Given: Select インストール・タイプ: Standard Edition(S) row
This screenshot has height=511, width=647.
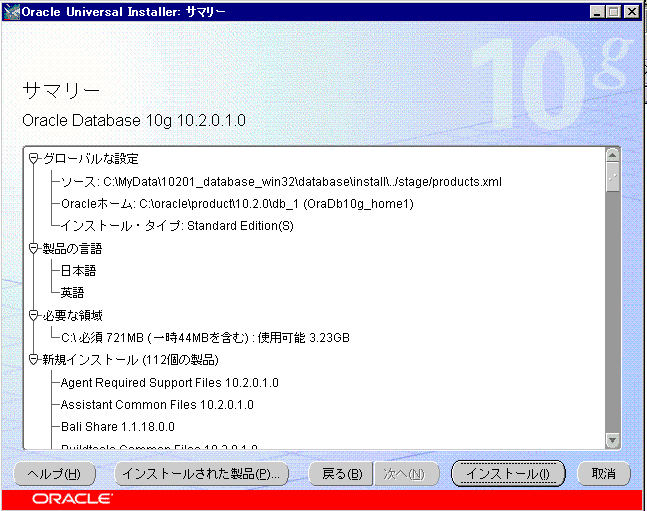Looking at the screenshot, I should coord(177,226).
